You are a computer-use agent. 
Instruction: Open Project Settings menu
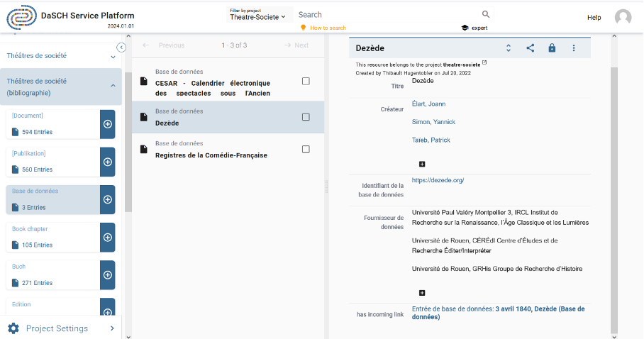click(x=61, y=328)
